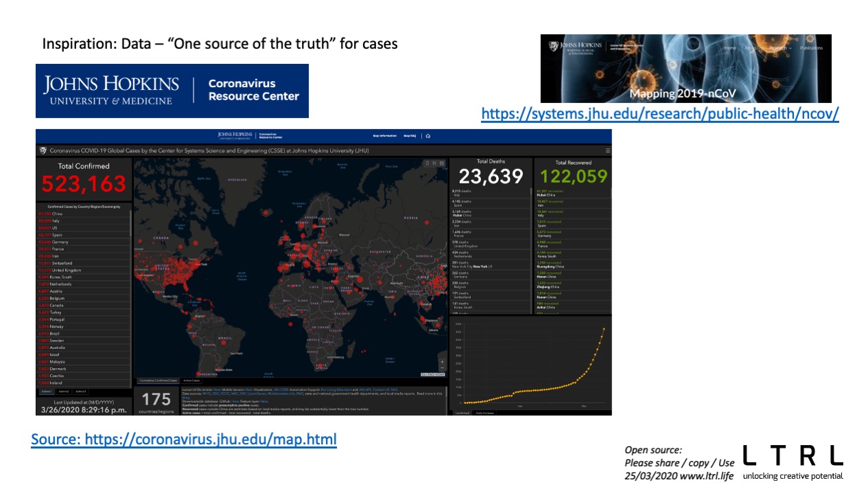Click the Austria row in confirmed cases list

[x=82, y=291]
